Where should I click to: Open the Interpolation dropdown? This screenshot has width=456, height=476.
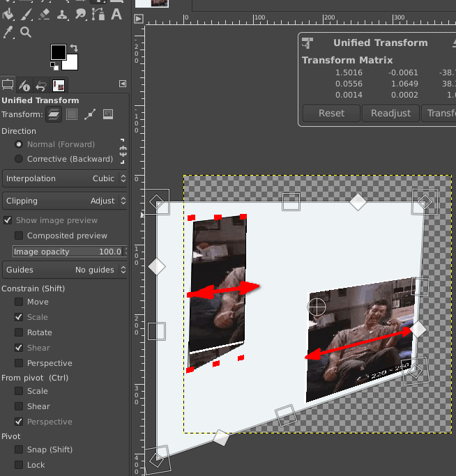pyautogui.click(x=65, y=178)
